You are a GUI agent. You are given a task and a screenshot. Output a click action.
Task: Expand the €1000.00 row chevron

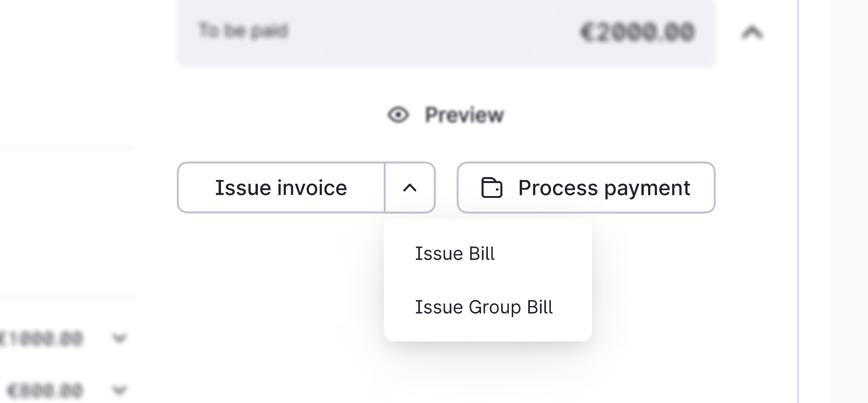pyautogui.click(x=119, y=338)
